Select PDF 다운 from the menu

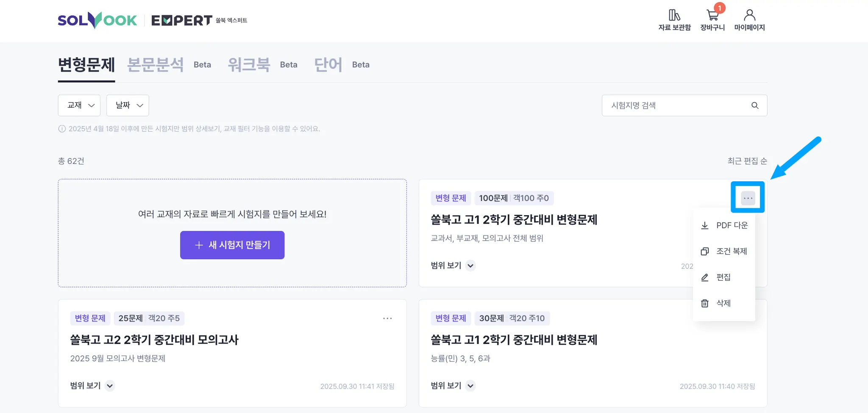(x=724, y=225)
